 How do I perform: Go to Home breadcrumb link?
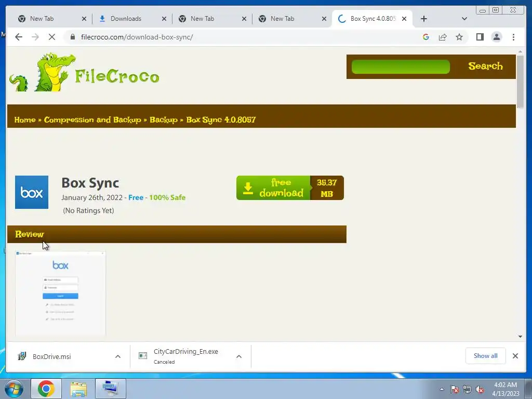[x=25, y=120]
